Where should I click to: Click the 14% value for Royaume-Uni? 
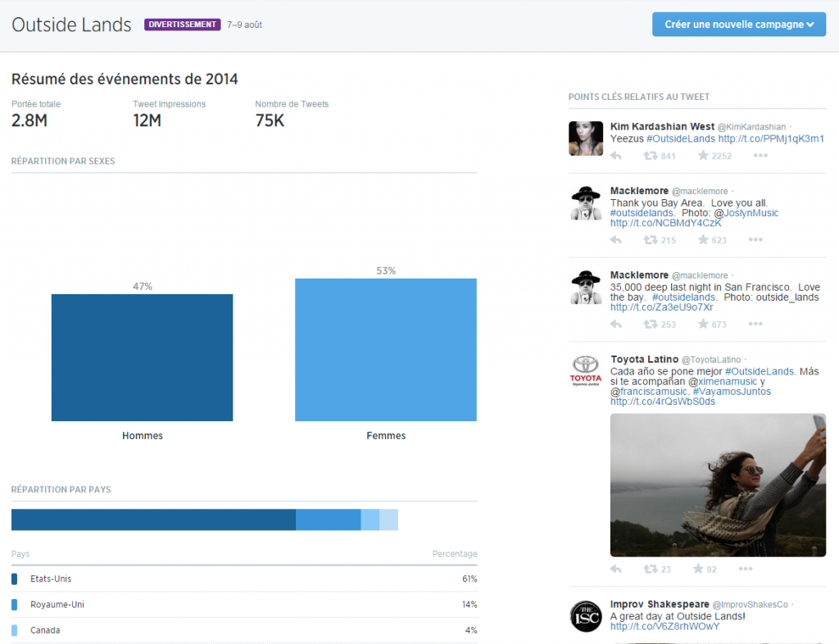(x=469, y=605)
